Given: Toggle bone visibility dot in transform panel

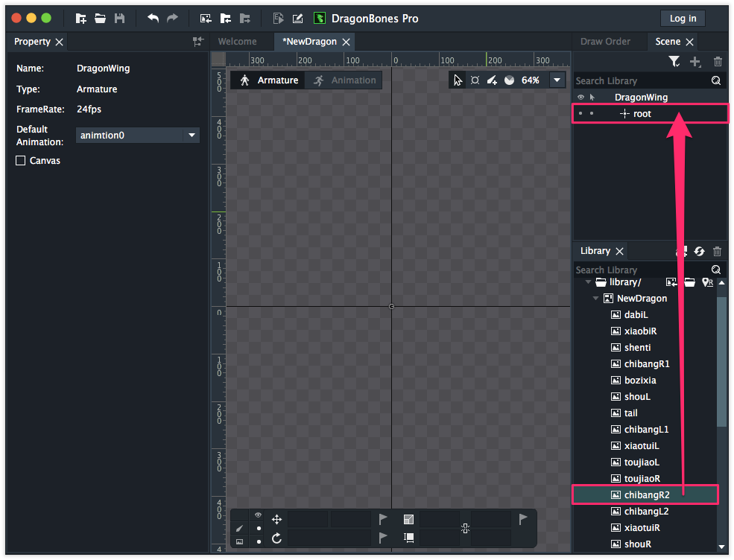Looking at the screenshot, I should click(x=259, y=528).
